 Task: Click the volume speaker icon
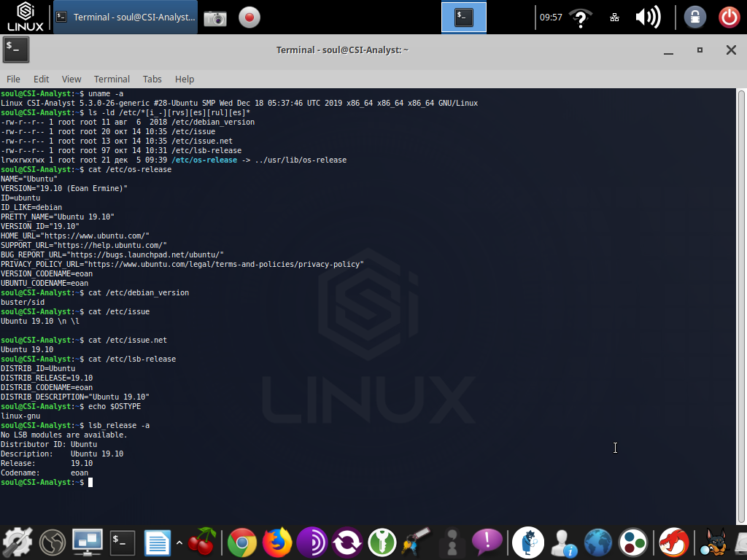649,17
